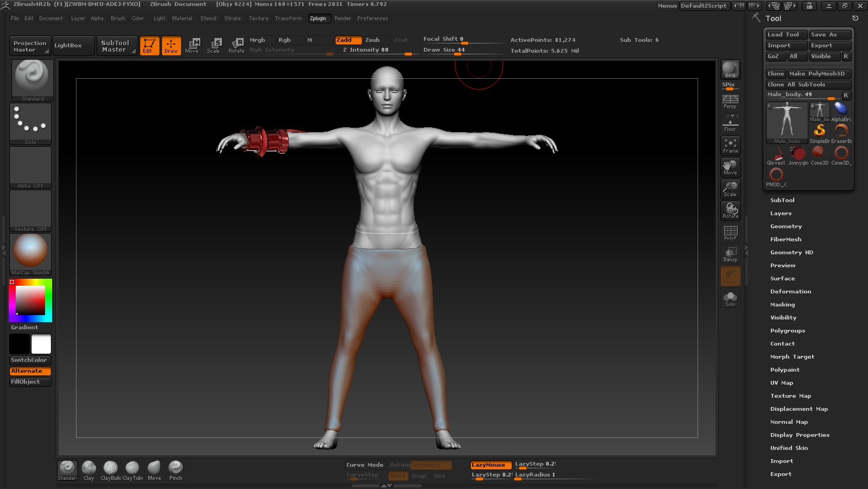
Task: Select the SimpleBrush tool icon
Action: tap(820, 133)
